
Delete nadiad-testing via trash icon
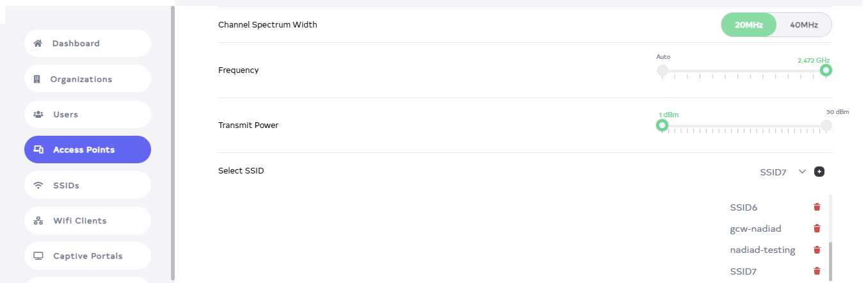[x=817, y=250]
